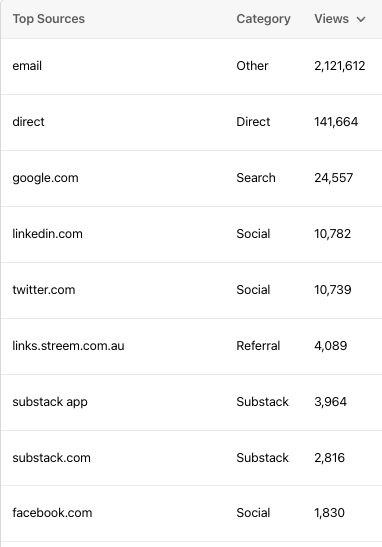This screenshot has width=382, height=547.
Task: Click the 141,664 views value
Action: (336, 122)
